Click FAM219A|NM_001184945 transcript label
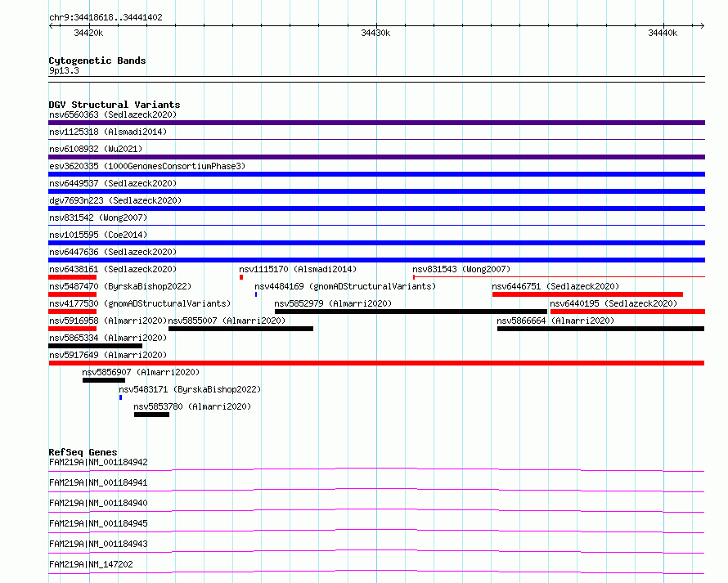The height and width of the screenshot is (583, 728). [x=98, y=523]
